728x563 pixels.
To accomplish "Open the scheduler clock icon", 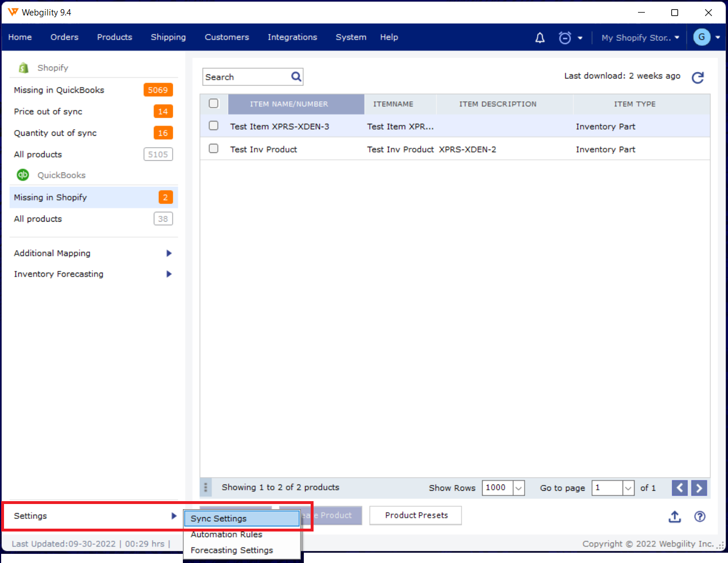I will 565,38.
